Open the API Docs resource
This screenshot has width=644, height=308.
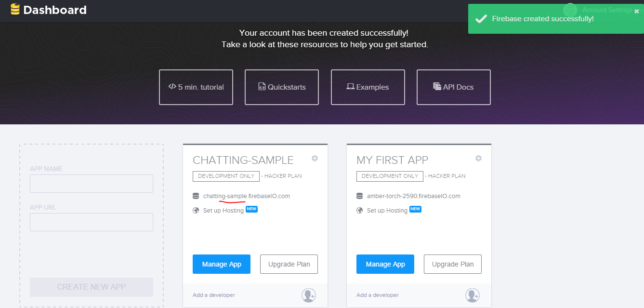click(454, 87)
